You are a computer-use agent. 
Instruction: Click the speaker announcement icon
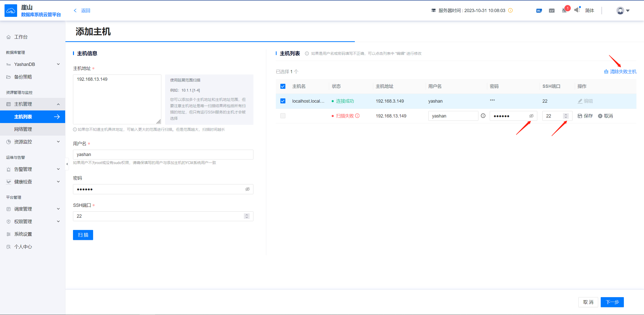click(x=577, y=10)
